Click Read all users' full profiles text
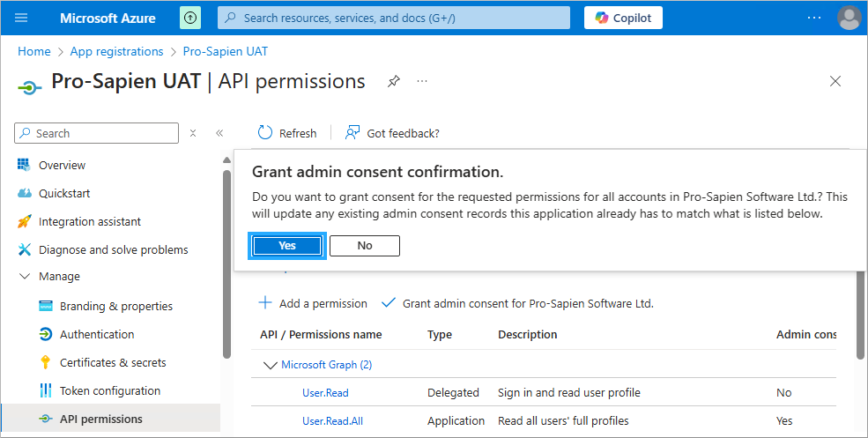Viewport: 868px width, 438px height. click(x=563, y=421)
